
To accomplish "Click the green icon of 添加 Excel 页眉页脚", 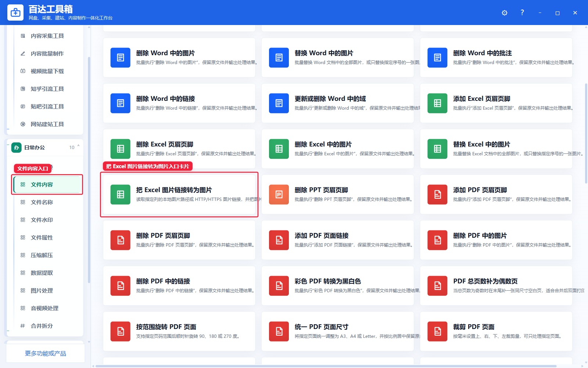I will (x=437, y=103).
